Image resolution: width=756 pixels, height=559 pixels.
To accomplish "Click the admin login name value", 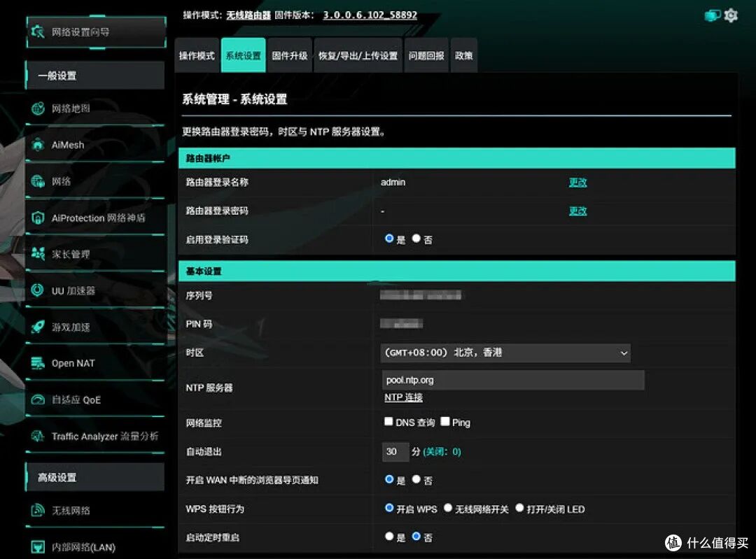I will click(x=393, y=182).
